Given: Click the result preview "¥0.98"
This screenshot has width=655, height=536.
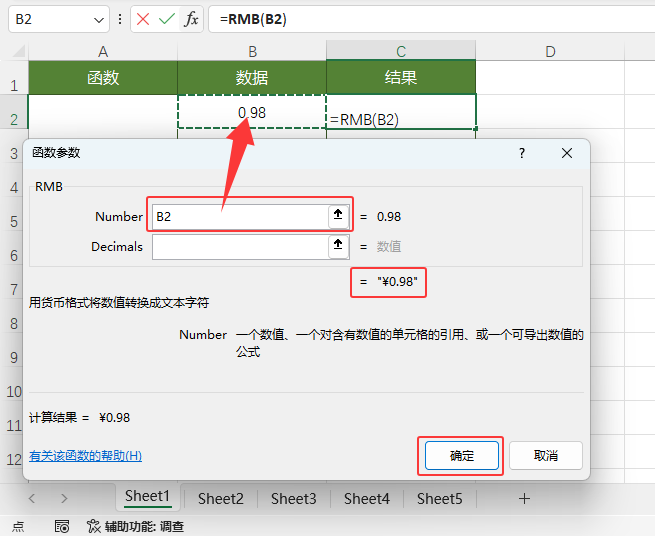Looking at the screenshot, I should (x=397, y=282).
